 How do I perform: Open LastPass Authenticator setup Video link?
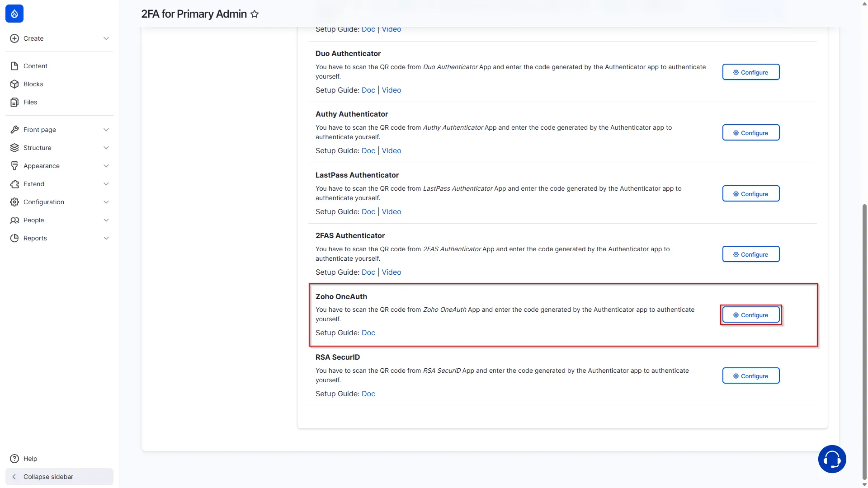(x=391, y=211)
